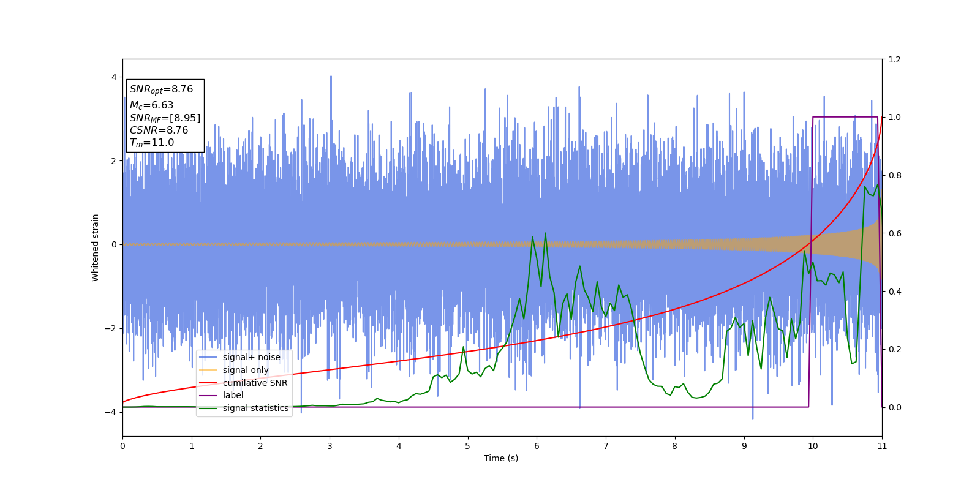Click the SNRopt=8.76 annotation text

pyautogui.click(x=161, y=89)
